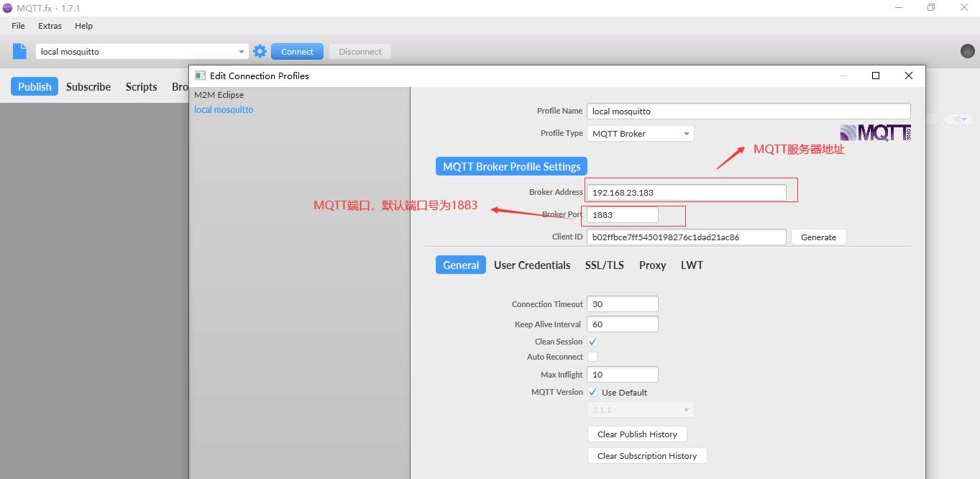The height and width of the screenshot is (479, 980).
Task: Open connection settings with the gear icon
Action: click(x=260, y=51)
